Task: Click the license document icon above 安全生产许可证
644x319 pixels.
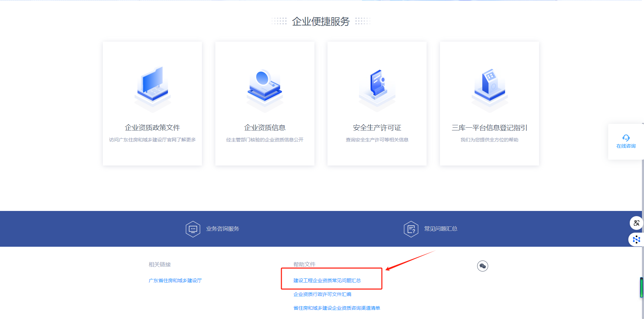Action: 377,84
